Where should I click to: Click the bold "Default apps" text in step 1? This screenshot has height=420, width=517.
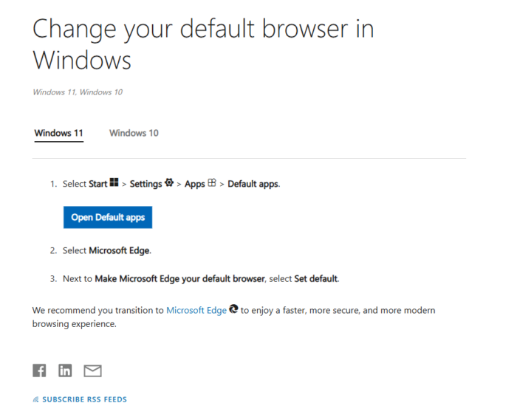[253, 184]
